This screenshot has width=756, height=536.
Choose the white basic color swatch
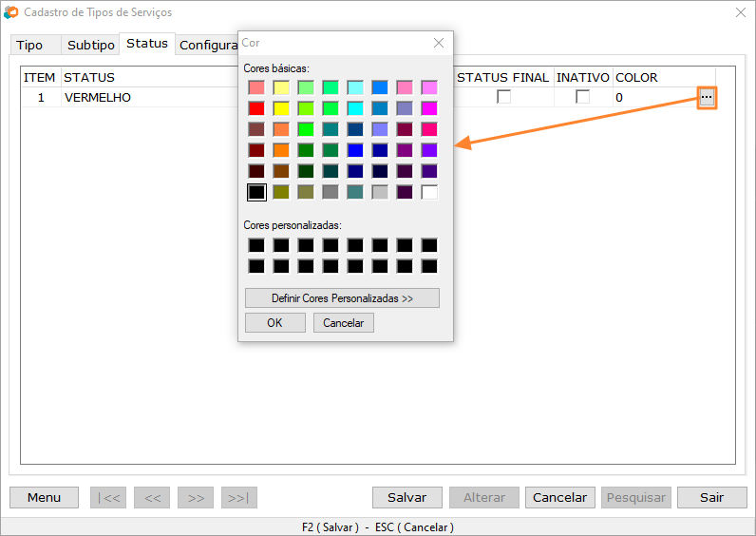pos(429,192)
